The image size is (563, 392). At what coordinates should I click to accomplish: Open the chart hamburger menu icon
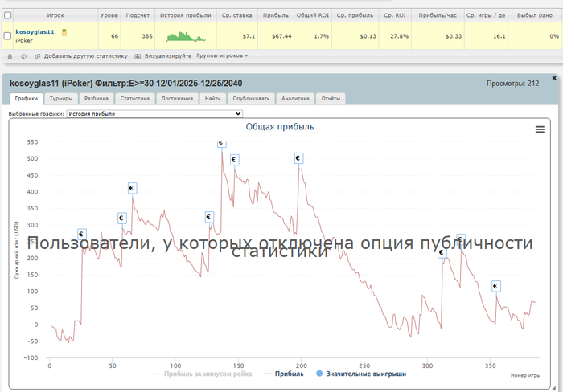point(540,129)
